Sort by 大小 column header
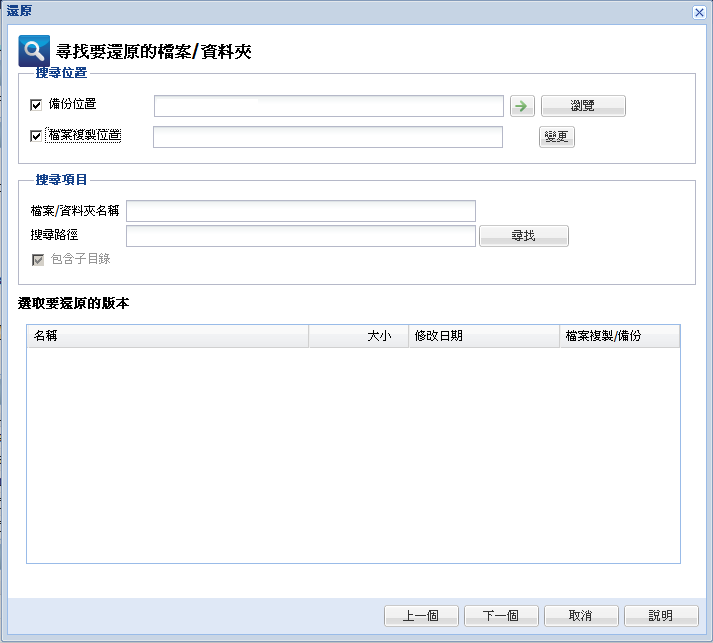Screen dimensions: 713x643 [x=359, y=336]
